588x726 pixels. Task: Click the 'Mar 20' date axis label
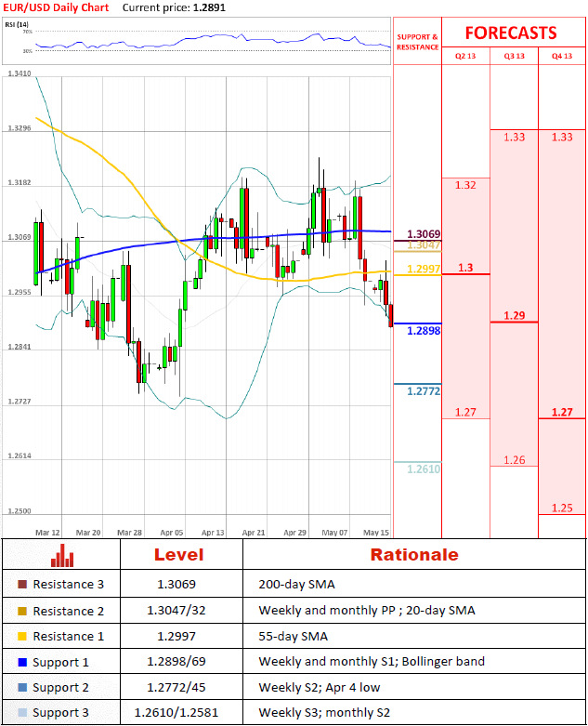click(x=88, y=533)
